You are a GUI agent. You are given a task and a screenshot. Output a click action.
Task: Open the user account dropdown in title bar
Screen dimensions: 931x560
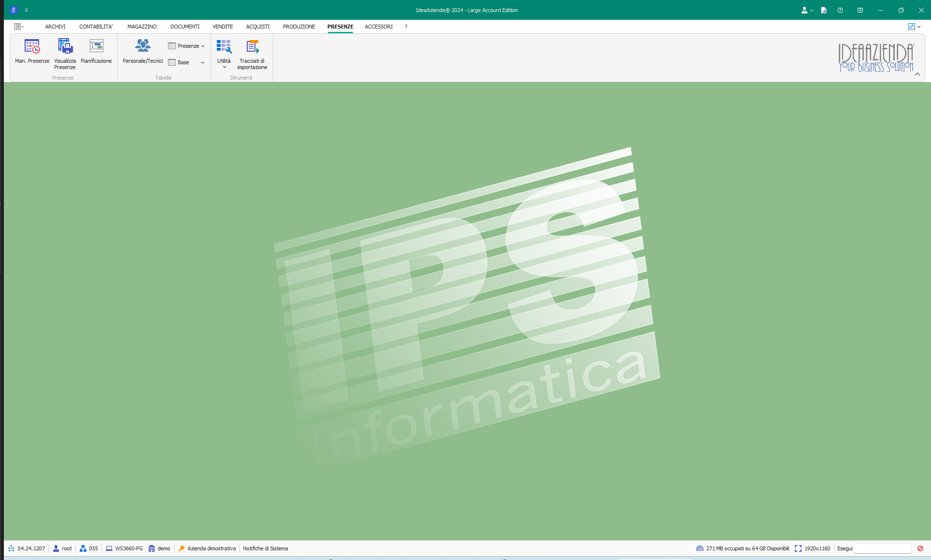[x=807, y=10]
